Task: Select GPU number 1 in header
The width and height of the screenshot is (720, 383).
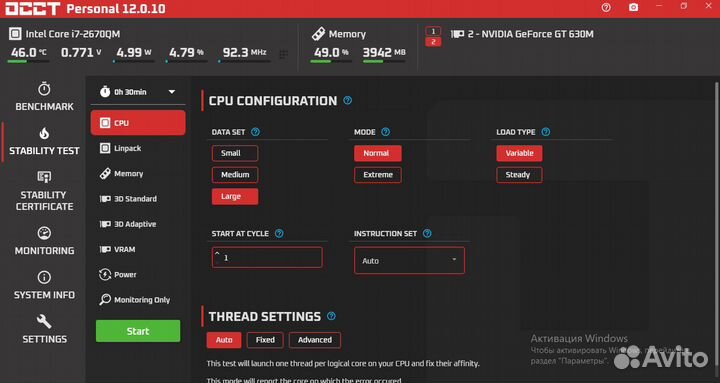Action: pyautogui.click(x=433, y=31)
